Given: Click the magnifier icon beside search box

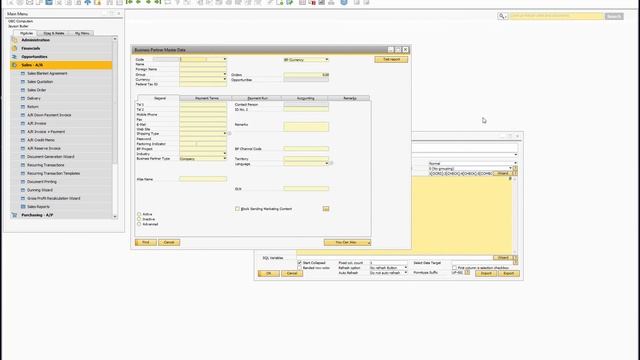Looking at the screenshot, I should (x=502, y=16).
